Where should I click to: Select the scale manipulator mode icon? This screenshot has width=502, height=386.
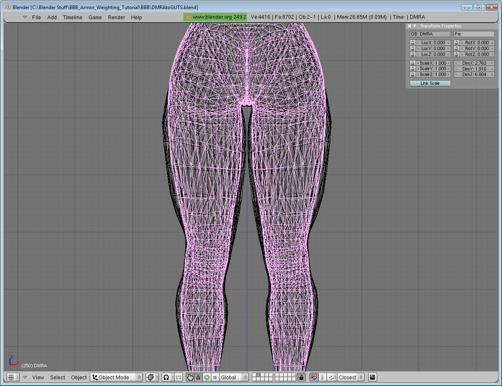(215, 377)
